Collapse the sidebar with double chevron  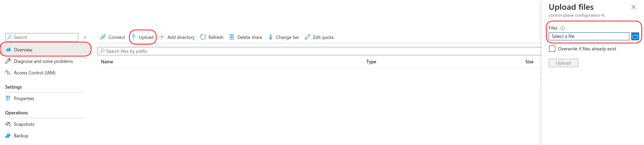tap(85, 37)
